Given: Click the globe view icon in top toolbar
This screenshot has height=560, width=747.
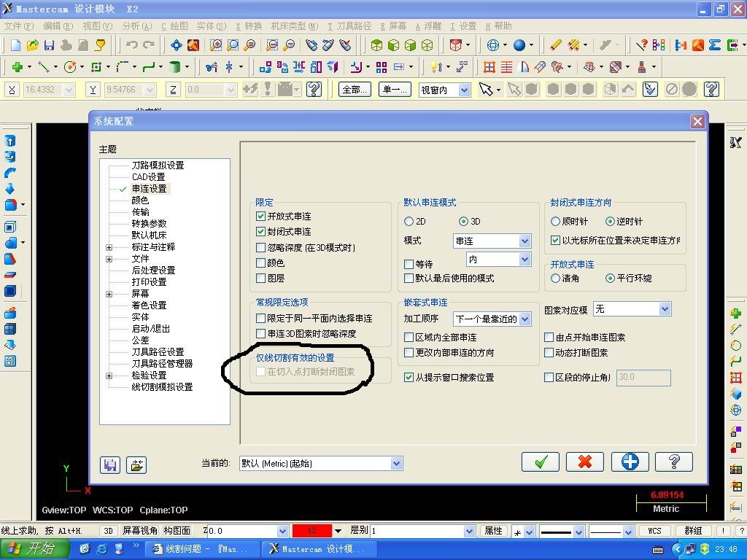Looking at the screenshot, I should (x=493, y=45).
